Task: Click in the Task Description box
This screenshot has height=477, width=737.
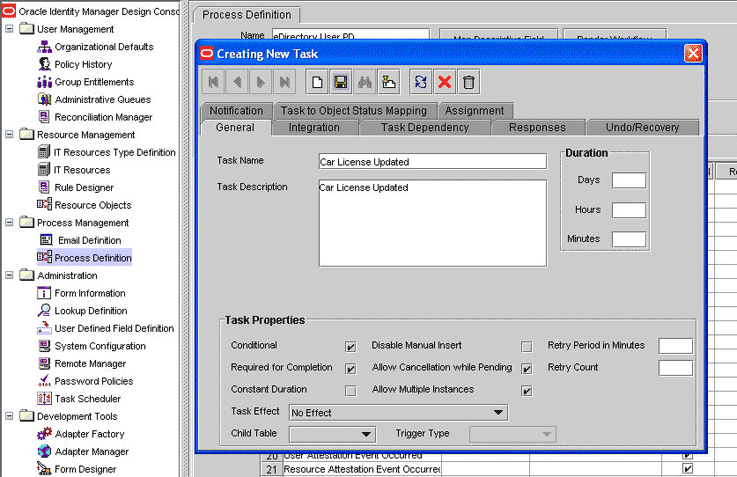Action: point(433,223)
